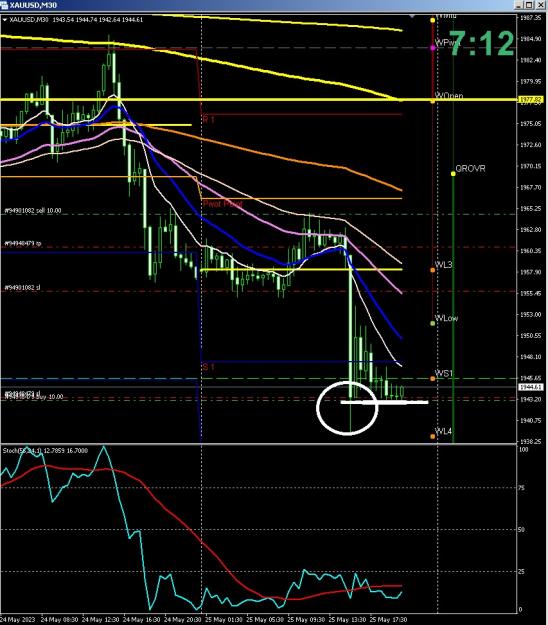
Task: Select the WOpen weekly level label
Action: 449,96
